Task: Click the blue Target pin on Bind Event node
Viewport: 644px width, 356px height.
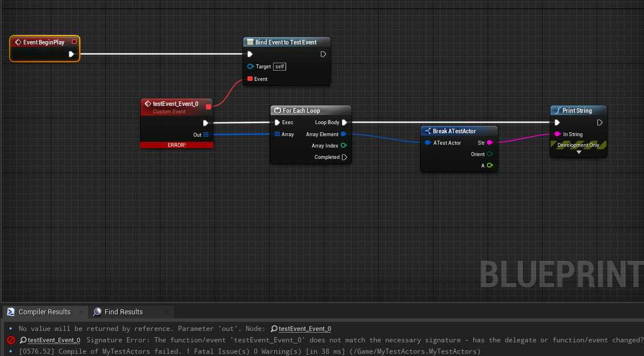Action: pyautogui.click(x=250, y=66)
